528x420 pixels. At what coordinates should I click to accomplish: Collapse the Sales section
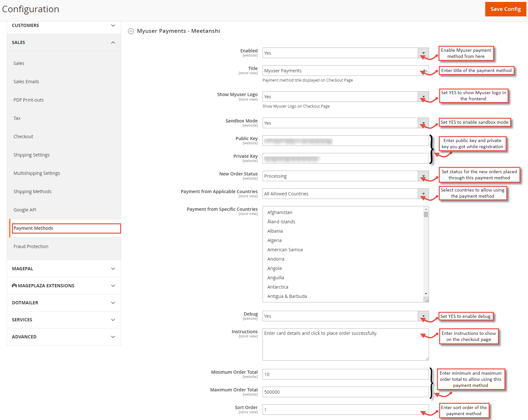64,42
